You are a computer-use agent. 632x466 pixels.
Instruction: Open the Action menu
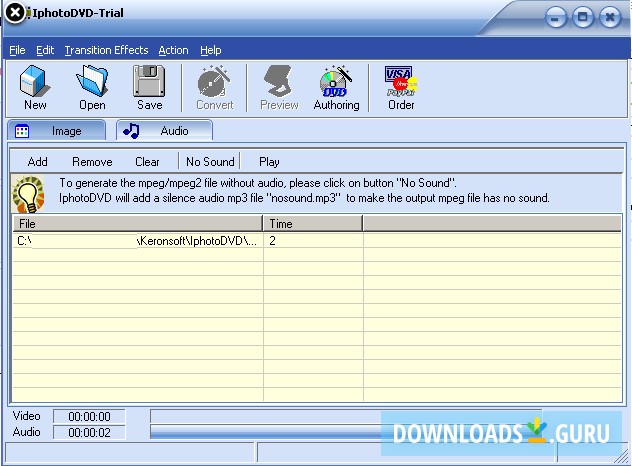tap(173, 50)
